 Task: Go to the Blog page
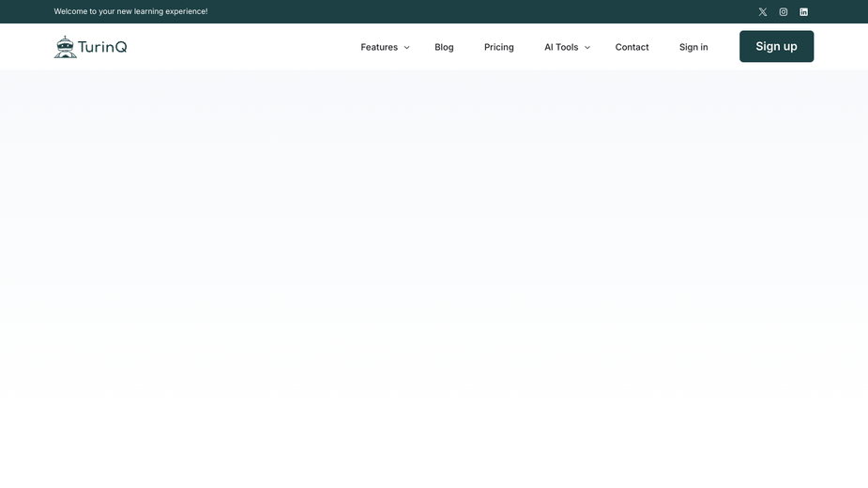click(x=444, y=47)
